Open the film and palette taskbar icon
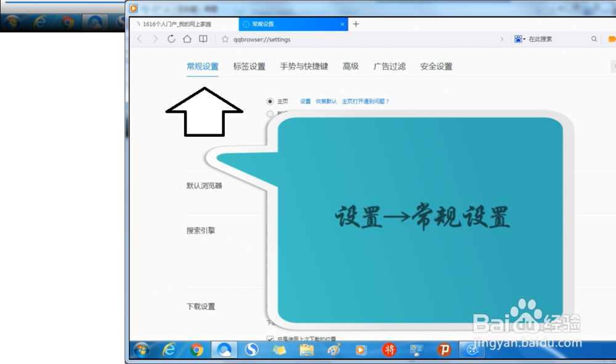The image size is (616, 364). coord(472,349)
